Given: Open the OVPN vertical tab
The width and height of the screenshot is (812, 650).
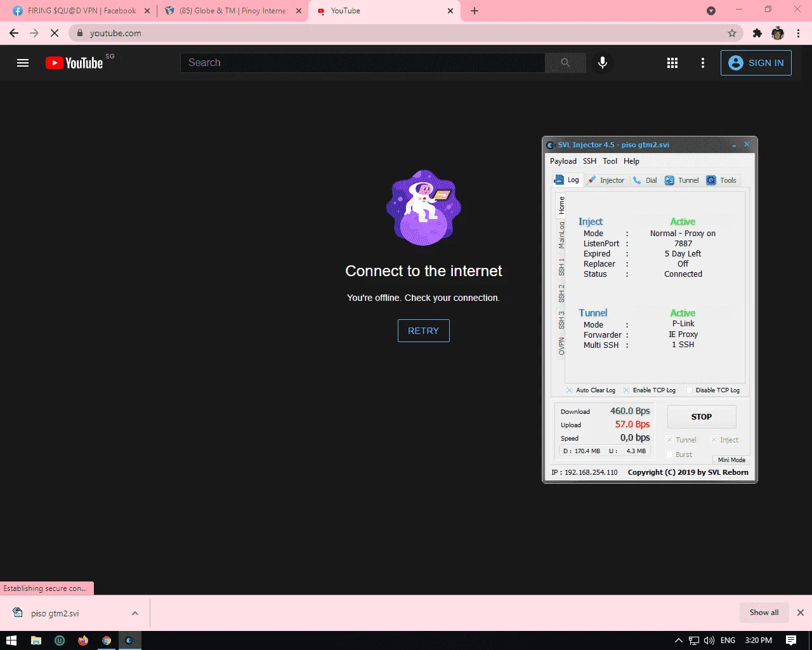Looking at the screenshot, I should (561, 347).
